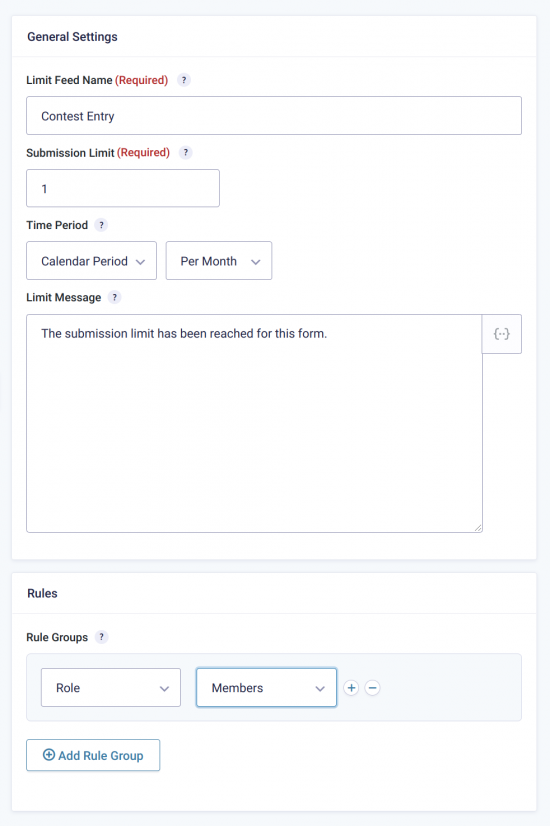Click the Add Rule Group button
Image resolution: width=550 pixels, height=826 pixels.
pos(93,755)
